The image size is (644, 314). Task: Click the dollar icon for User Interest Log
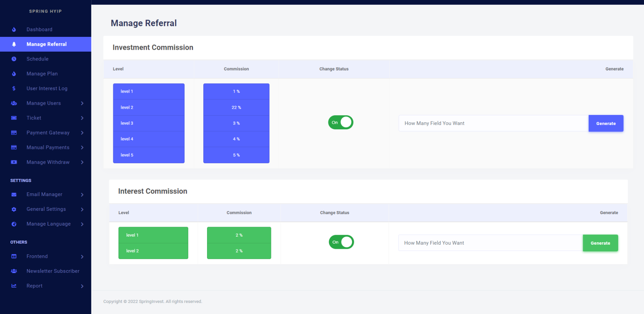14,88
